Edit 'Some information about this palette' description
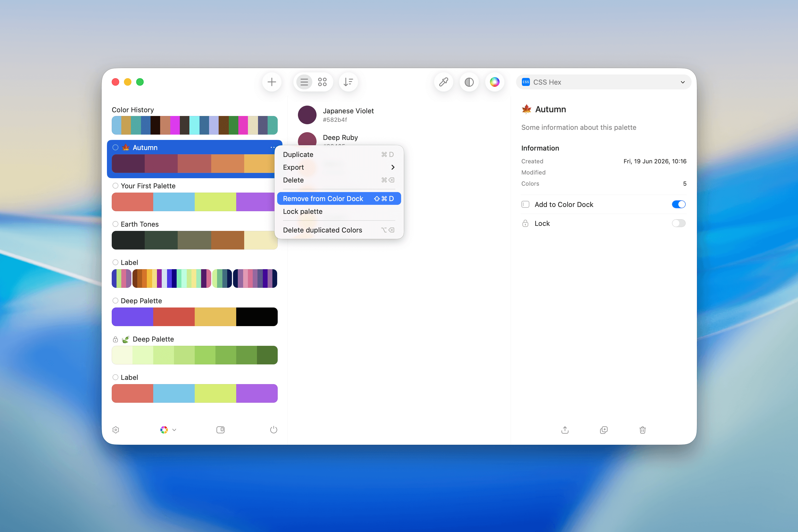Image resolution: width=798 pixels, height=532 pixels. tap(579, 128)
